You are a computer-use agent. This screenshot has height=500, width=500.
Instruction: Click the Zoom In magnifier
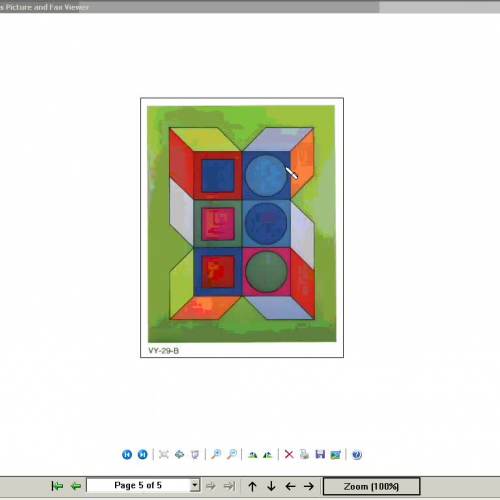tap(216, 454)
